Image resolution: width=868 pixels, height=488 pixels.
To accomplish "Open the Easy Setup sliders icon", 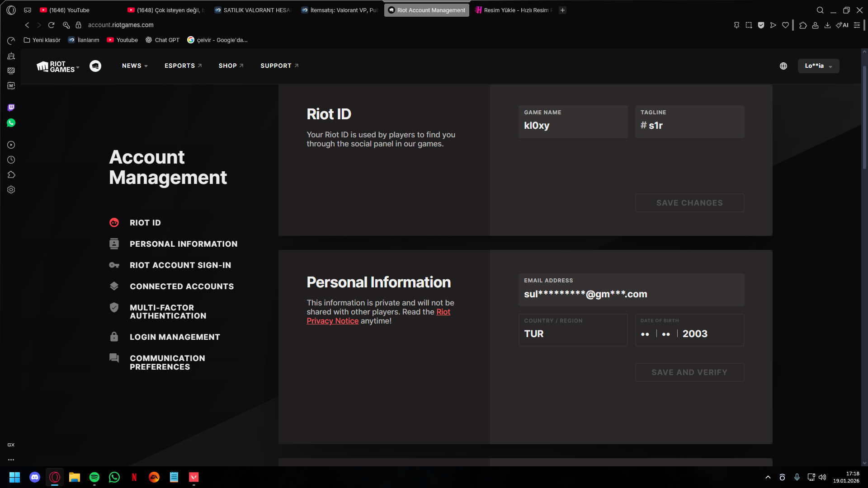I will [x=857, y=25].
